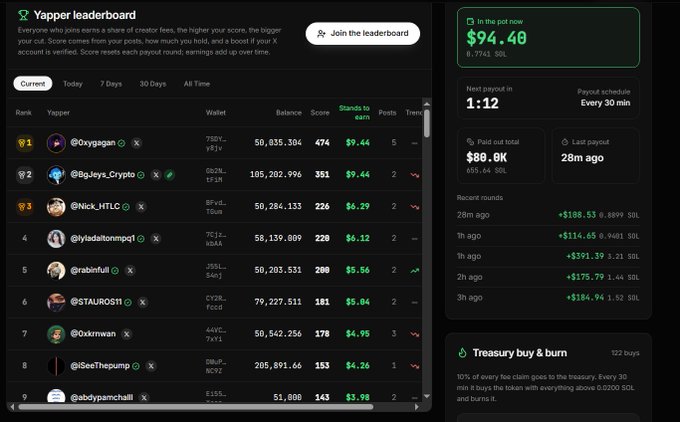
Task: Click @rabinfull's avatar
Action: 56,271
